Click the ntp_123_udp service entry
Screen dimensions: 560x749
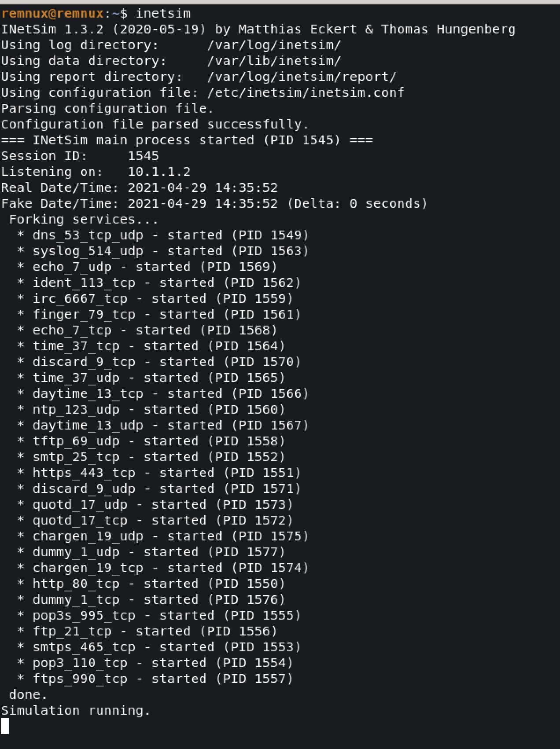(76, 410)
